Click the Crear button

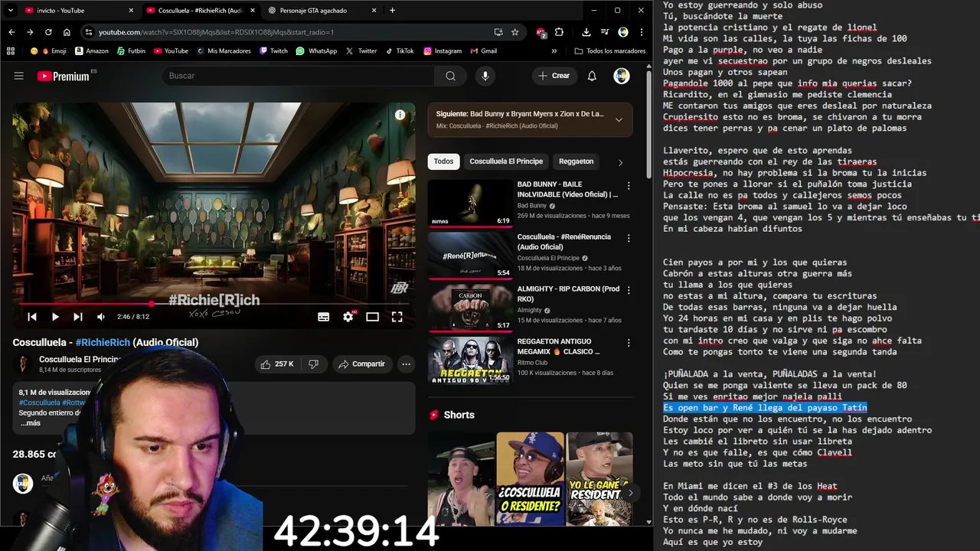point(554,76)
